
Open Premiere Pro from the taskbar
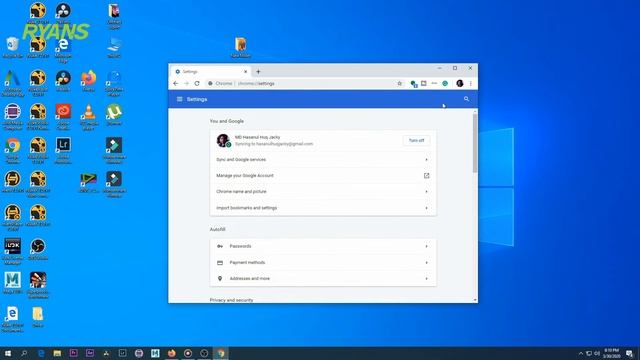(x=73, y=353)
